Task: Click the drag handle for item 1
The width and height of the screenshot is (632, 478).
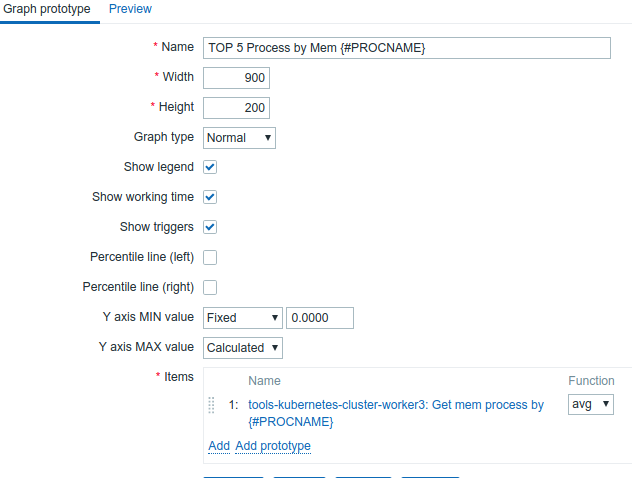Action: (212, 405)
